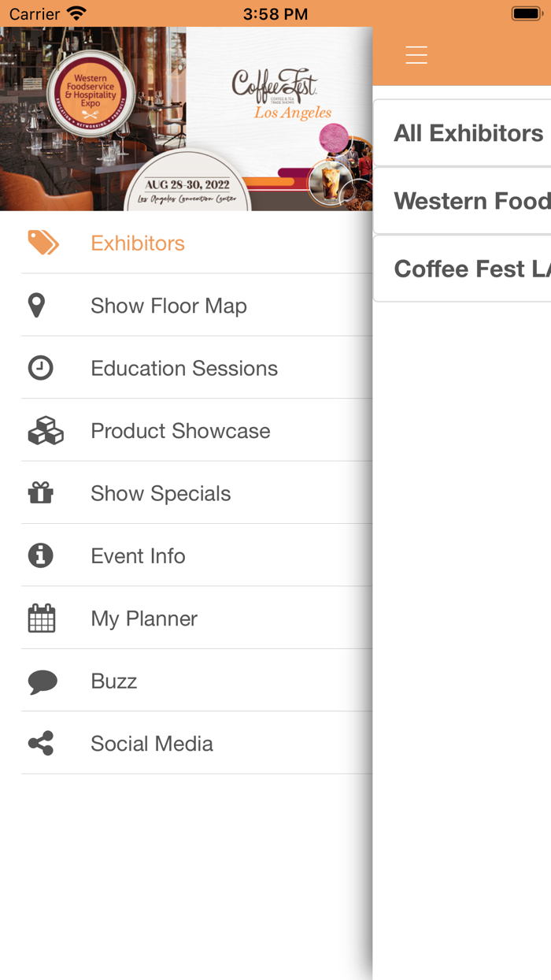This screenshot has height=980, width=551.
Task: Click the Wi-Fi icon in the status bar
Action: coord(75,13)
